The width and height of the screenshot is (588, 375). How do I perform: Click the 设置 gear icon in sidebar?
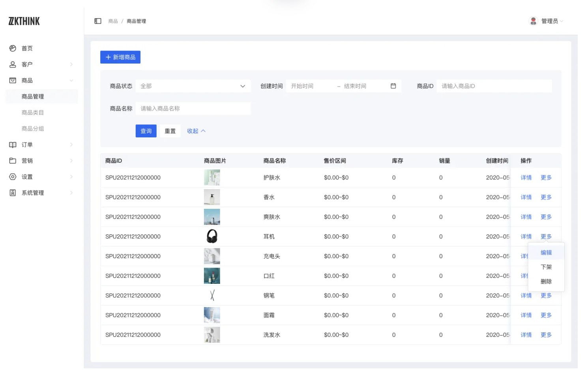[x=13, y=177]
